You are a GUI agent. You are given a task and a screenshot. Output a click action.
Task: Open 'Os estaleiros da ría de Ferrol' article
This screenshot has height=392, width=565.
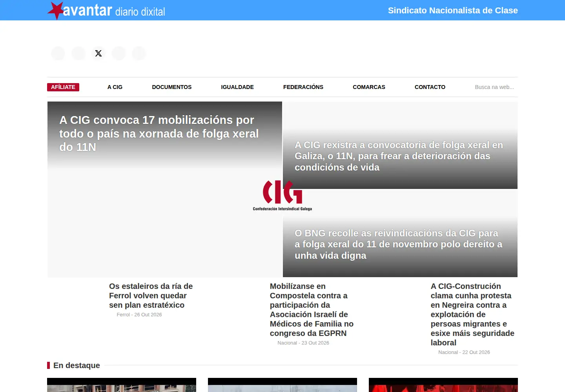click(x=151, y=296)
